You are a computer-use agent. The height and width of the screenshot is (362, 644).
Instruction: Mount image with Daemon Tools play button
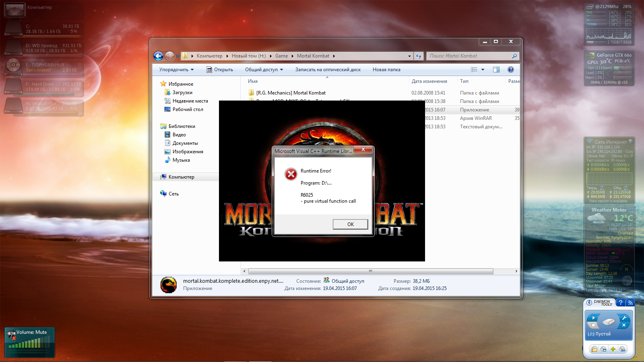click(593, 318)
